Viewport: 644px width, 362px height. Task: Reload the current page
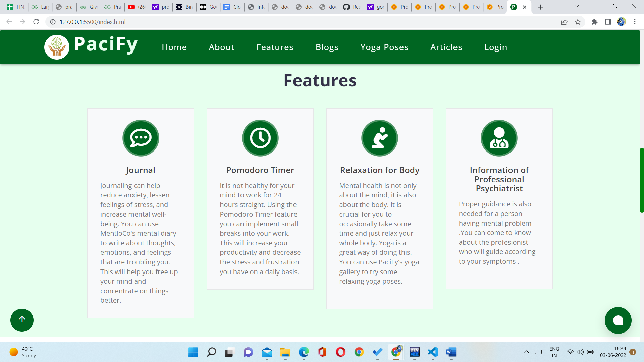36,22
